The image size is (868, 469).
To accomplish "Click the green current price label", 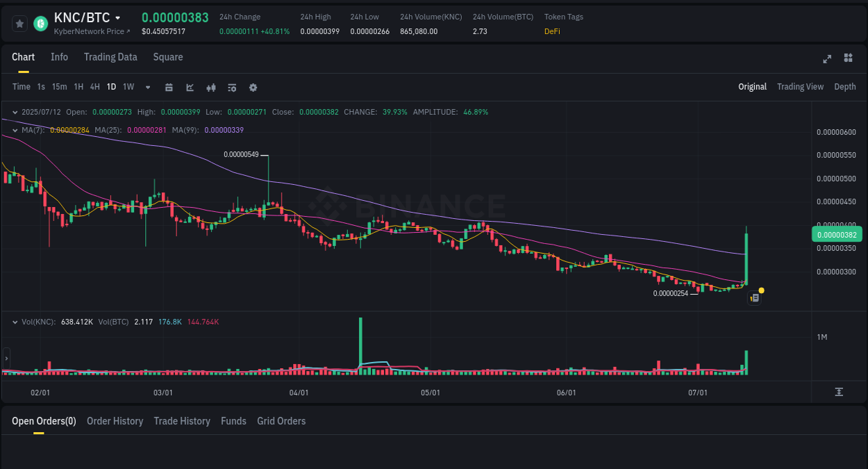I will click(x=837, y=234).
